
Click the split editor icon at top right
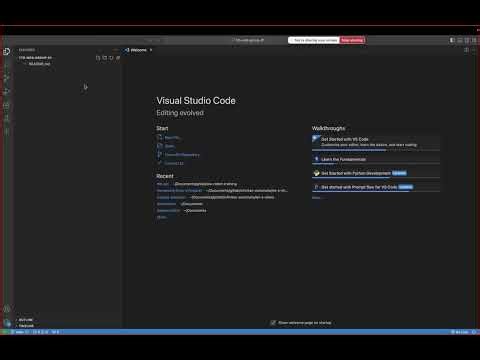tap(466, 50)
